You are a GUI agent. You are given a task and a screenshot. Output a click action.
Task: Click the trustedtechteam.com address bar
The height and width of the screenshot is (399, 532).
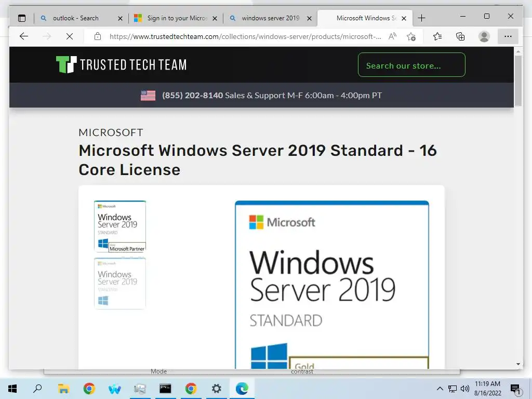245,36
